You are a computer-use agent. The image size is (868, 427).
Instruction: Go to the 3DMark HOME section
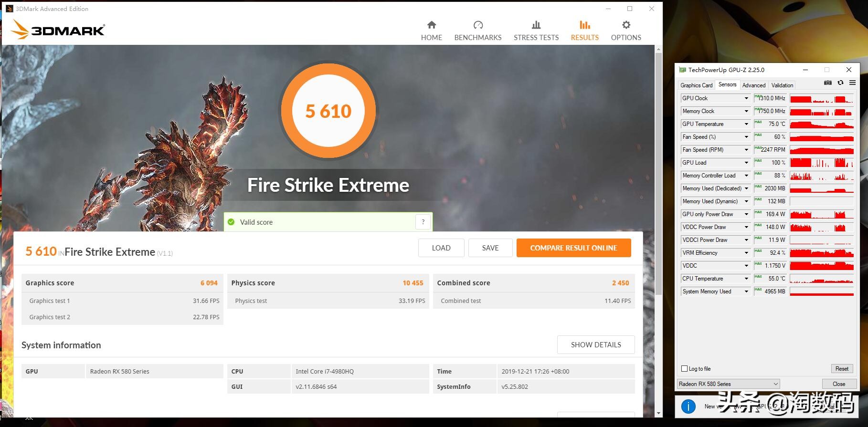click(431, 31)
